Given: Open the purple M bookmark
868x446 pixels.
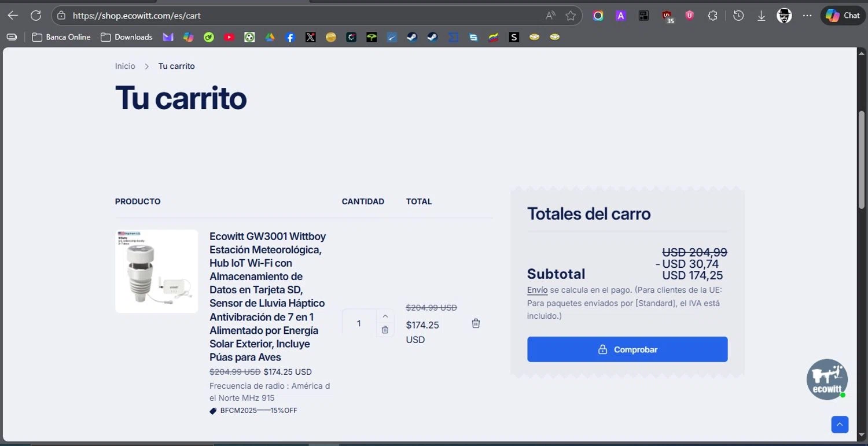Looking at the screenshot, I should pyautogui.click(x=168, y=37).
